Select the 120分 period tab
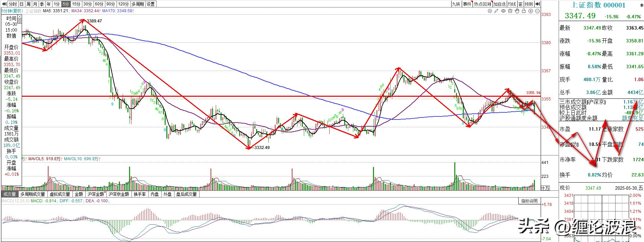The width and height of the screenshot is (644, 242). 123,4
